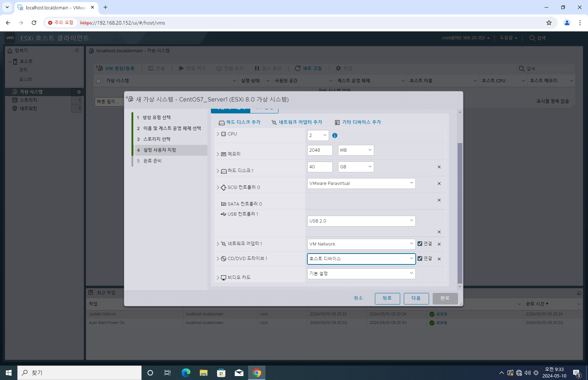Open the 호스트 디바이스 dropdown
The height and width of the screenshot is (380, 588).
point(362,259)
